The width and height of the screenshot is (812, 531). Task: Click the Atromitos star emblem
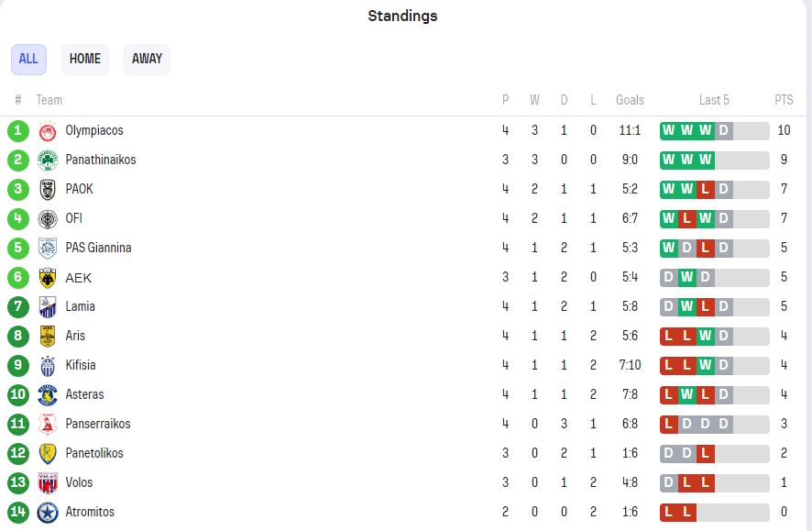coord(48,513)
